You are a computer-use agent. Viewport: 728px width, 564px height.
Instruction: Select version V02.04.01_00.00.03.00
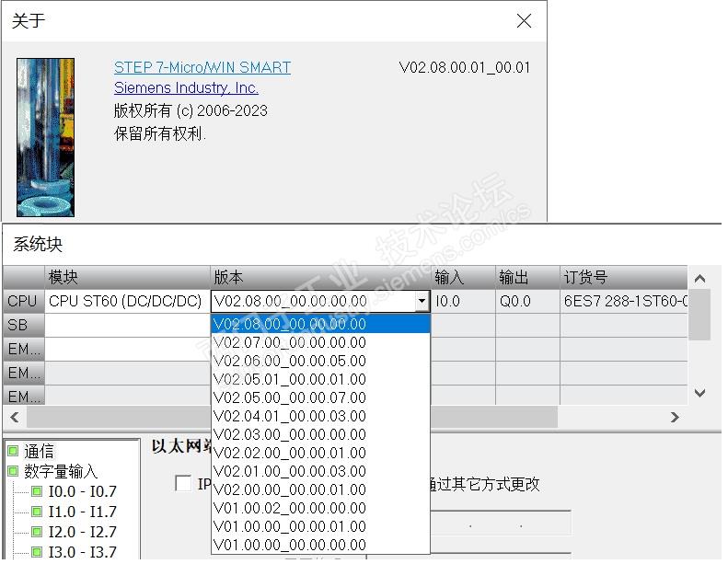click(320, 417)
